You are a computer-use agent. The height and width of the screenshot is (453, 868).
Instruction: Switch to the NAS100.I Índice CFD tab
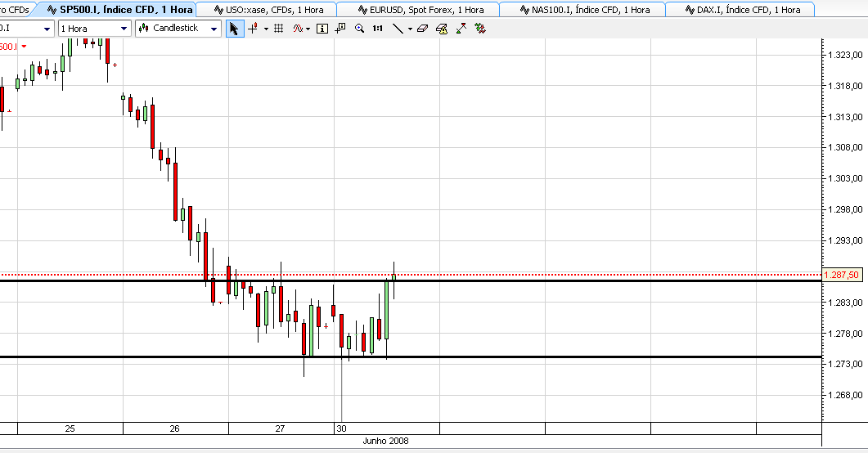click(x=585, y=9)
